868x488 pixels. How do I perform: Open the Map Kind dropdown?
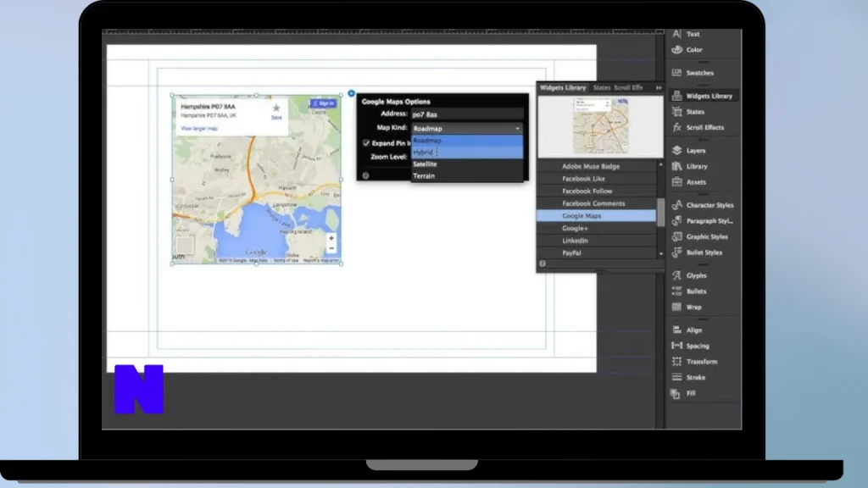click(x=467, y=128)
